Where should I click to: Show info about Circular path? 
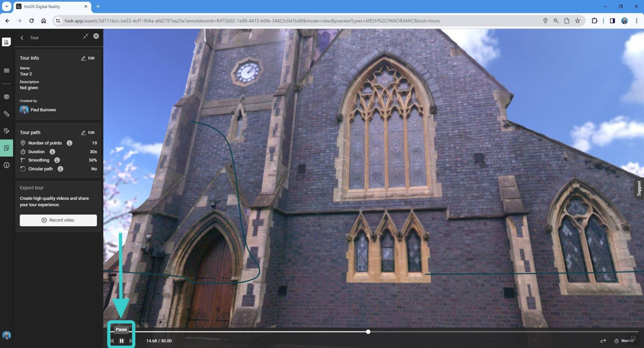[x=60, y=169]
